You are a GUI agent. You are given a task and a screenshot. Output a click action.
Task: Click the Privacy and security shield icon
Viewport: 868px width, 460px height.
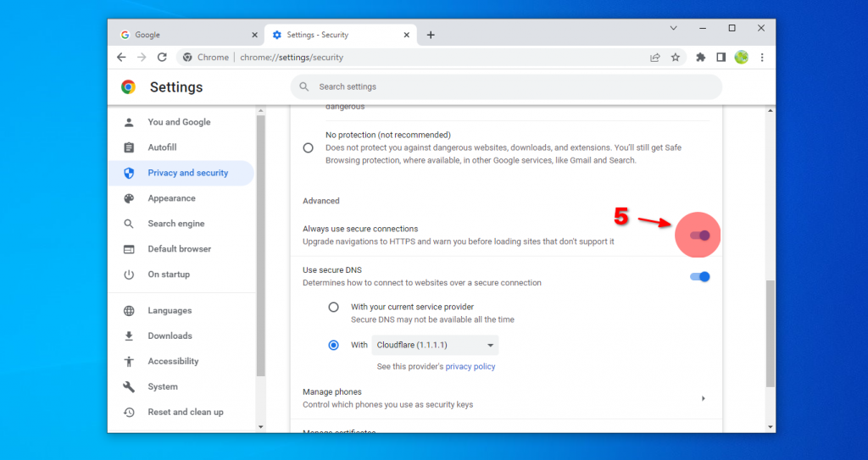(129, 174)
